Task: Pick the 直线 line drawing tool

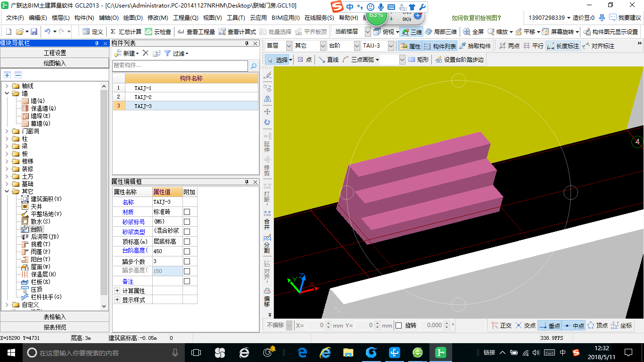Action: tap(328, 60)
